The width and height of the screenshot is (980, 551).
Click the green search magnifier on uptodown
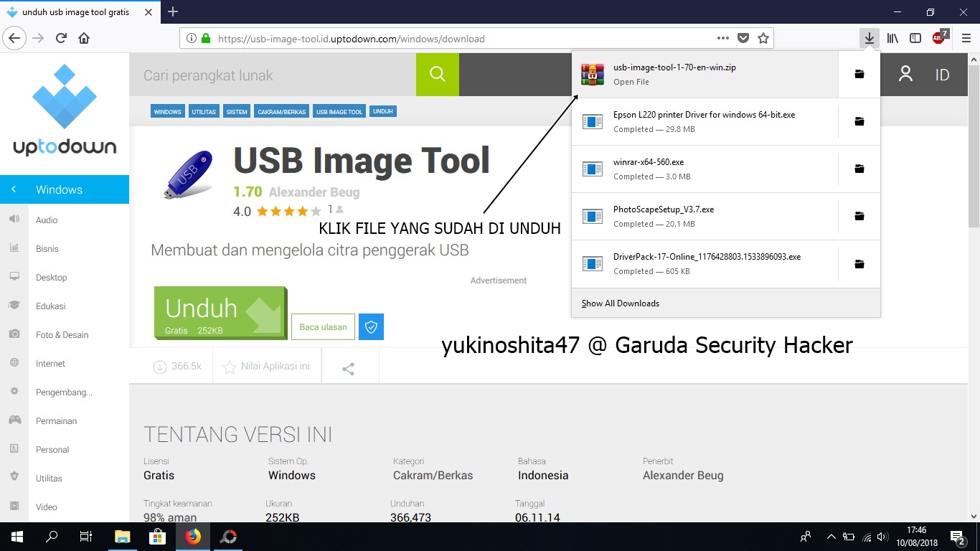pyautogui.click(x=437, y=75)
